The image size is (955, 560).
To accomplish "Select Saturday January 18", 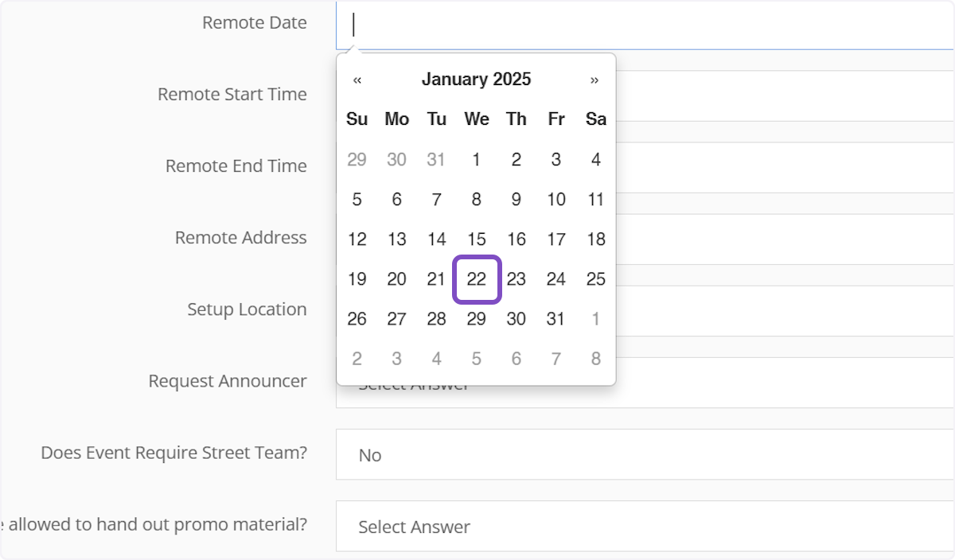I will [x=595, y=239].
